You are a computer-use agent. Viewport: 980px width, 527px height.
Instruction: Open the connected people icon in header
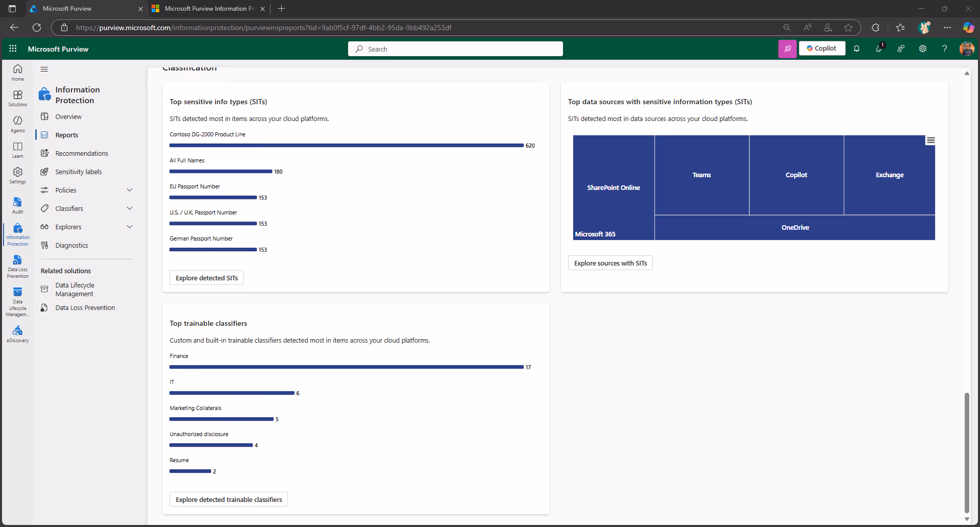[901, 49]
